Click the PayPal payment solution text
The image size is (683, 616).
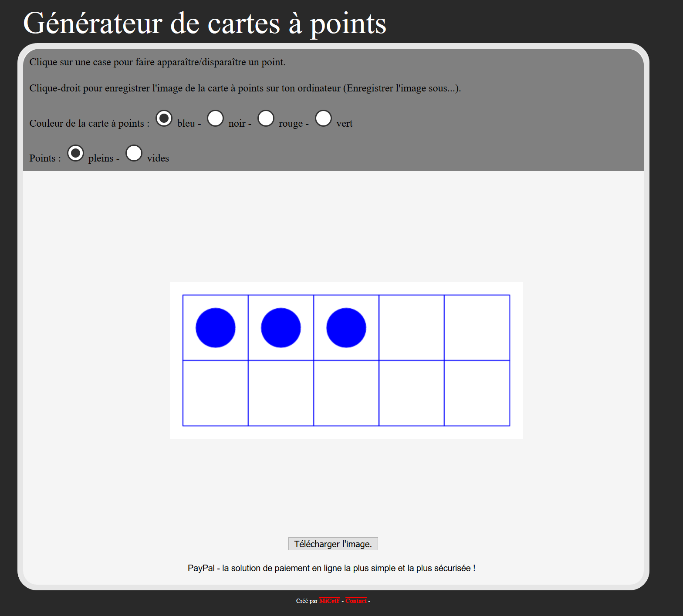tap(331, 568)
